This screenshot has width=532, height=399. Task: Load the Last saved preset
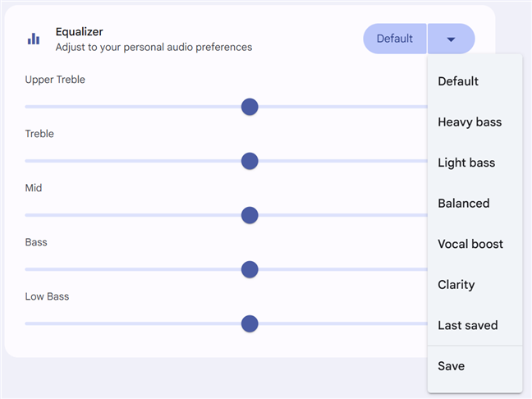(x=468, y=325)
